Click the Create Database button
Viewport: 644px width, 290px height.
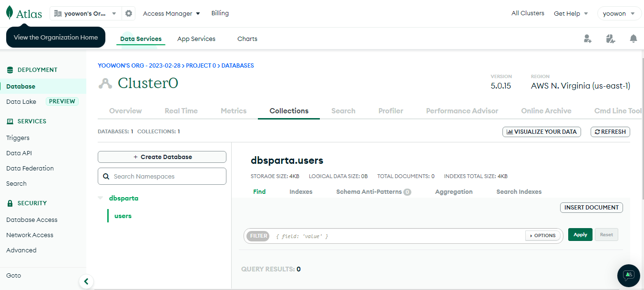[x=162, y=157]
